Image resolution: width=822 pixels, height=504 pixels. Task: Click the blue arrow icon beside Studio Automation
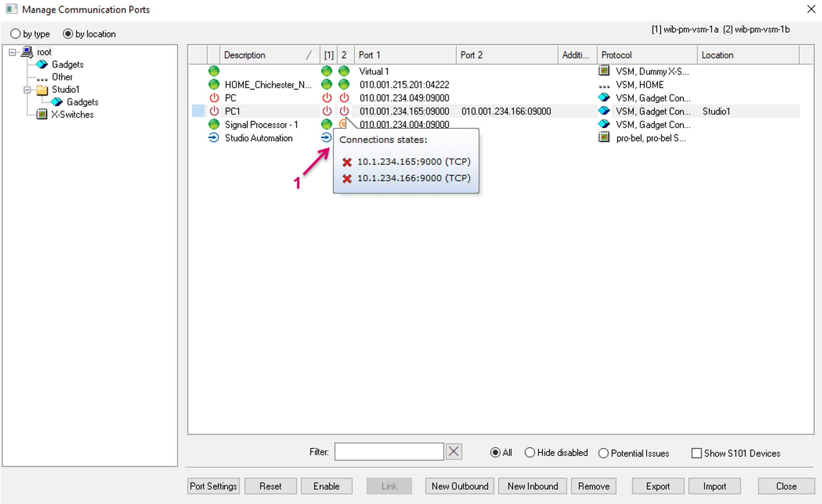(214, 138)
